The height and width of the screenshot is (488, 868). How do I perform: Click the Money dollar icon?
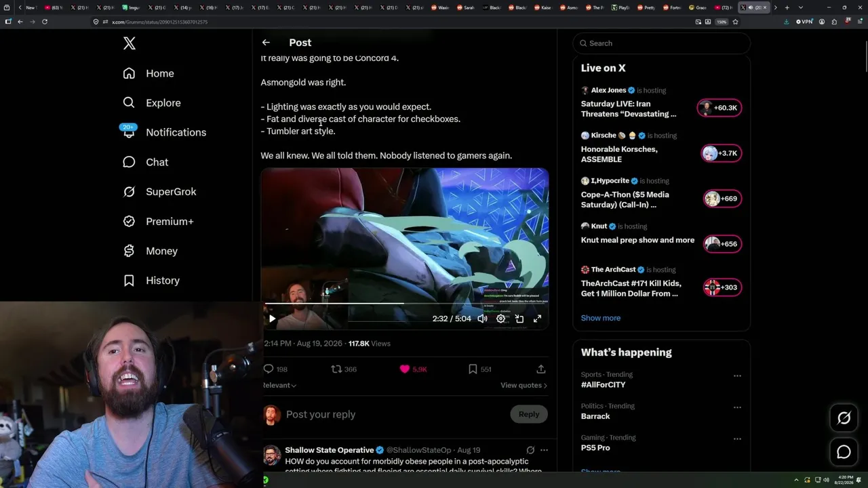point(129,251)
